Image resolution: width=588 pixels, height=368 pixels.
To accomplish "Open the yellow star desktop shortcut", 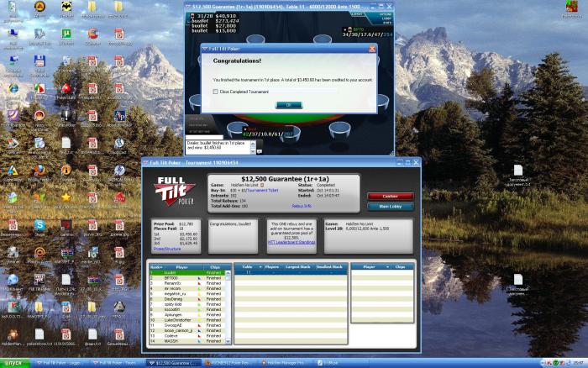I will (x=66, y=197).
